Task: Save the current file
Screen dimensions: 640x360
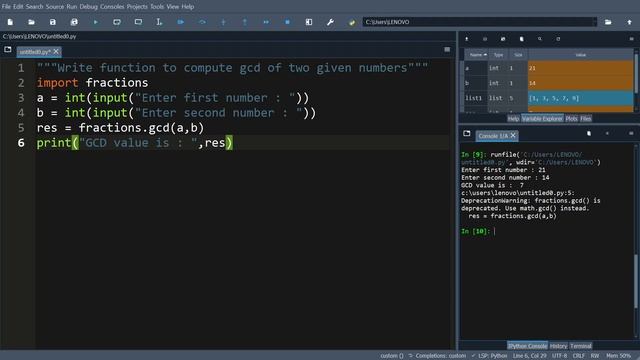Action: (53, 22)
